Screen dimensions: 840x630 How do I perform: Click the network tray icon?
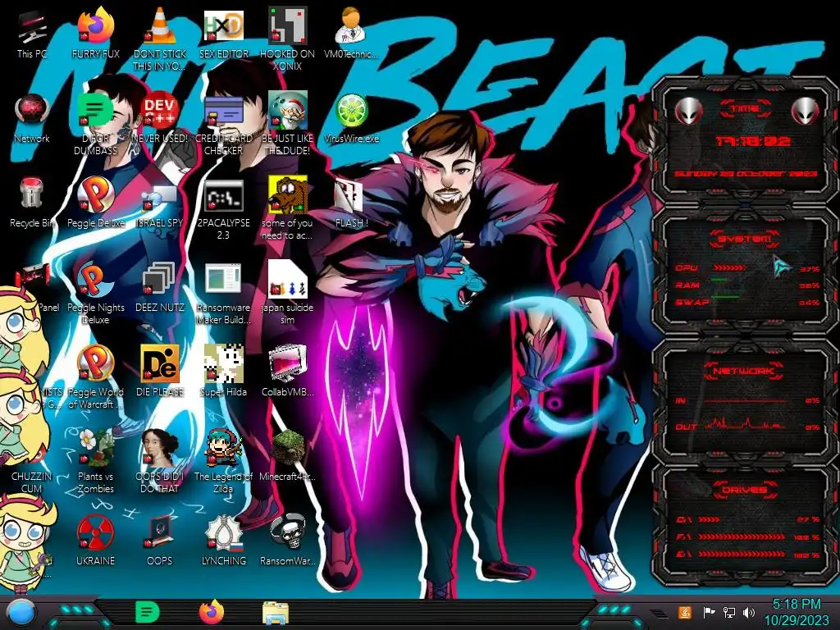click(x=729, y=612)
